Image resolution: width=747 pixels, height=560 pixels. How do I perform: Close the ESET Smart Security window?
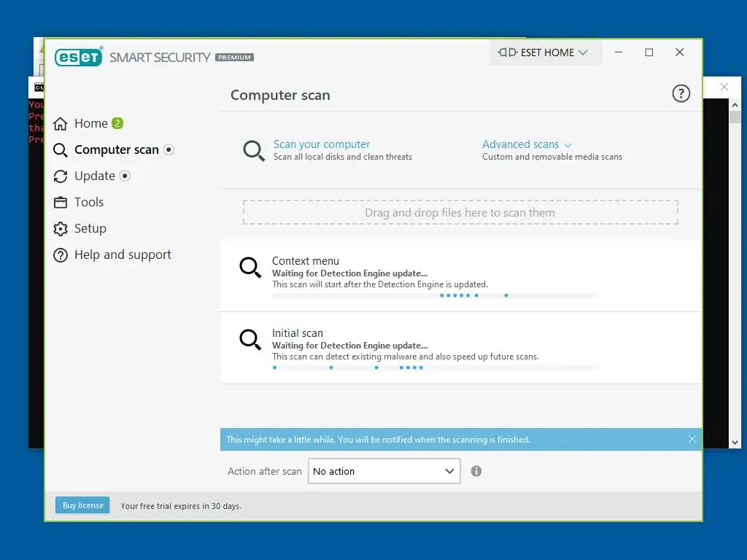click(x=680, y=52)
